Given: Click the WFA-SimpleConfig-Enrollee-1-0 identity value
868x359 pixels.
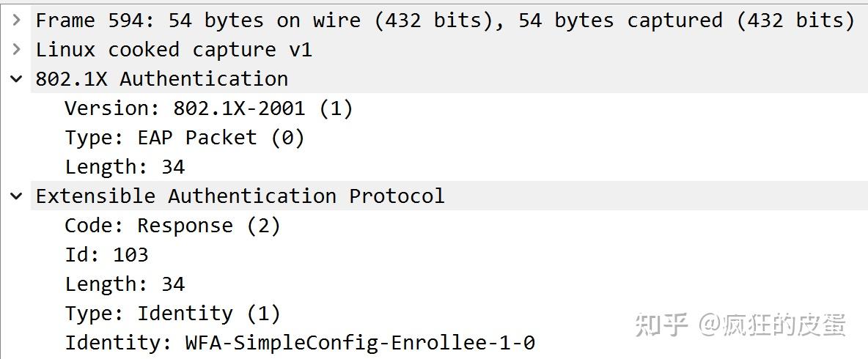Looking at the screenshot, I should click(x=359, y=342).
